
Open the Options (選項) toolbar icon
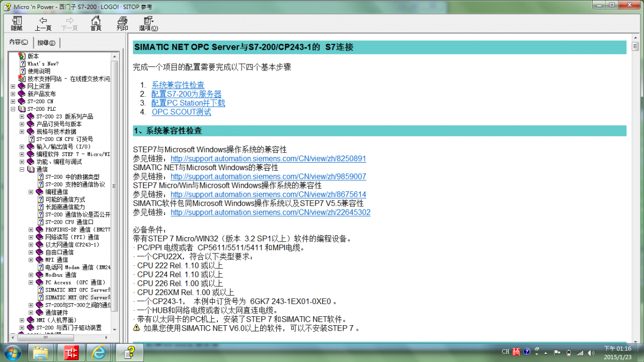point(148,21)
